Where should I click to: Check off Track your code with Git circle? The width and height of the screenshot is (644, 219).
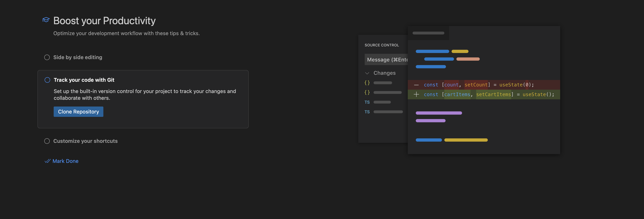47,80
